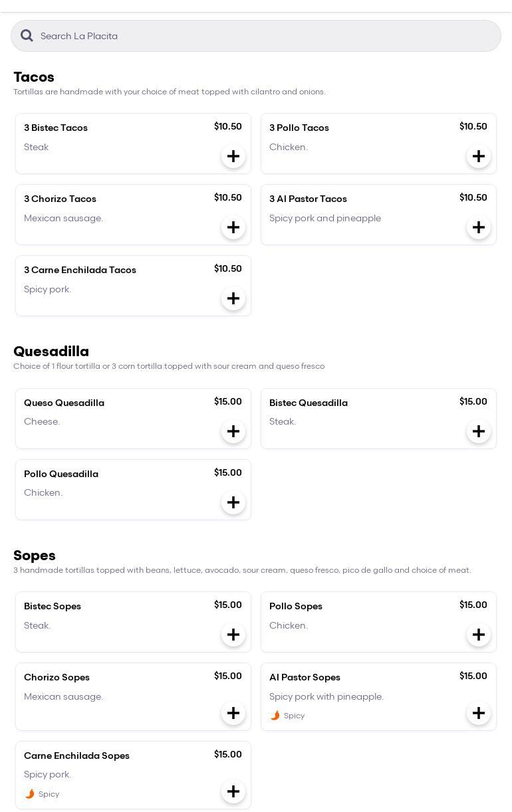Viewport: 512px width, 812px height.
Task: Add Pollo Sopes to the cart
Action: (x=479, y=635)
